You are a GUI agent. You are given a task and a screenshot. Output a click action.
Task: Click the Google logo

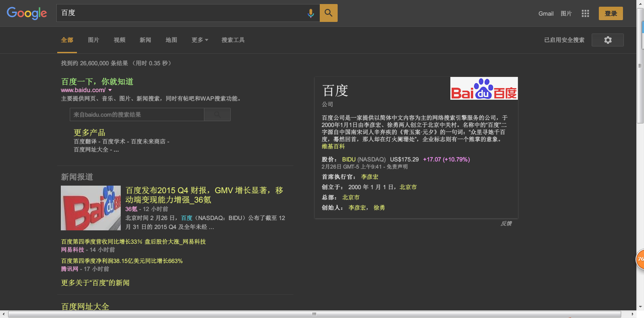point(27,13)
